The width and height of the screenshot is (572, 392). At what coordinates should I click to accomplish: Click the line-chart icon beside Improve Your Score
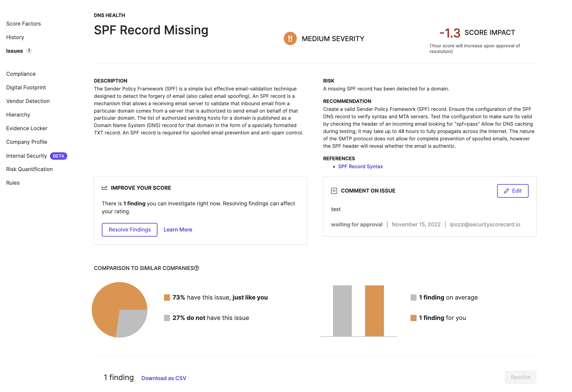tap(104, 187)
